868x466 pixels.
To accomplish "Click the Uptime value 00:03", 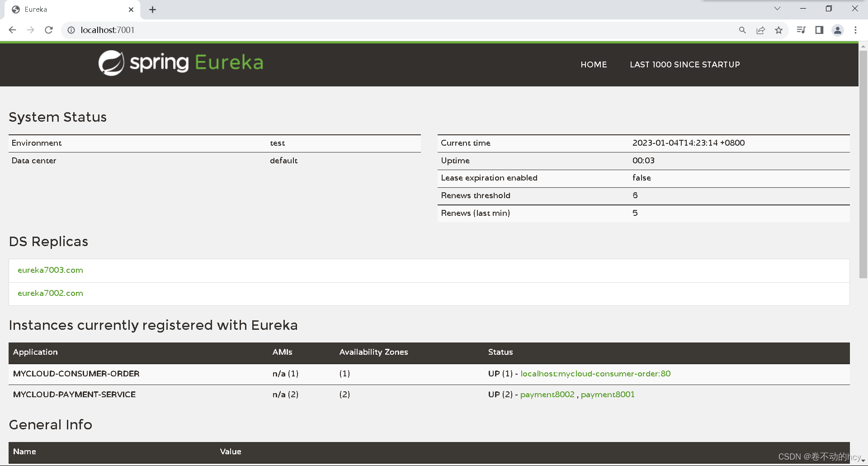I will 643,161.
